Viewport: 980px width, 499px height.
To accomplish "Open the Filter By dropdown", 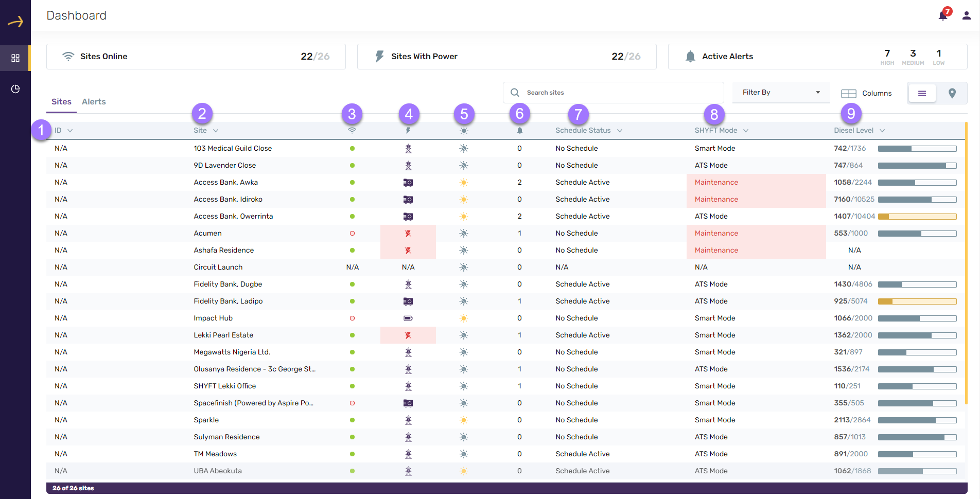I will (781, 93).
